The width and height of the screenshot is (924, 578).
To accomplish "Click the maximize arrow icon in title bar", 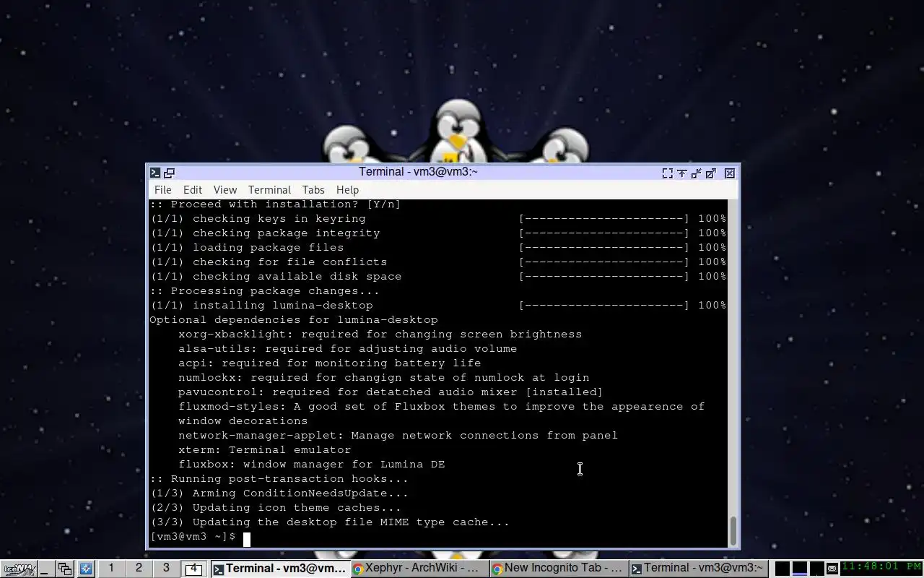I will click(x=711, y=173).
